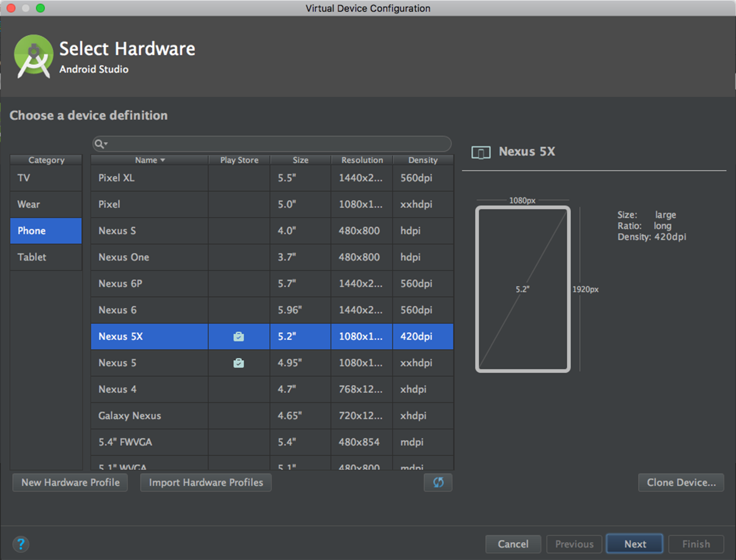
Task: Select the 5.4" FWVGA device
Action: (125, 442)
